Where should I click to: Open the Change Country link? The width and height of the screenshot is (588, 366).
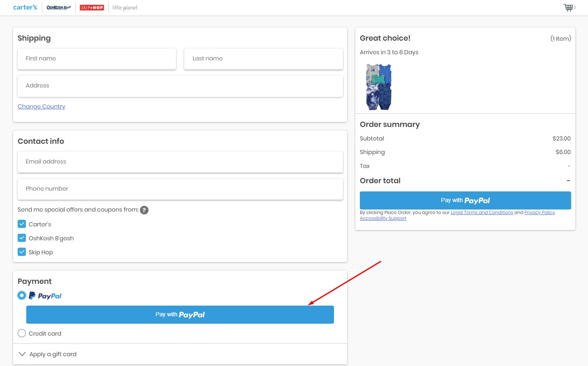[x=41, y=106]
